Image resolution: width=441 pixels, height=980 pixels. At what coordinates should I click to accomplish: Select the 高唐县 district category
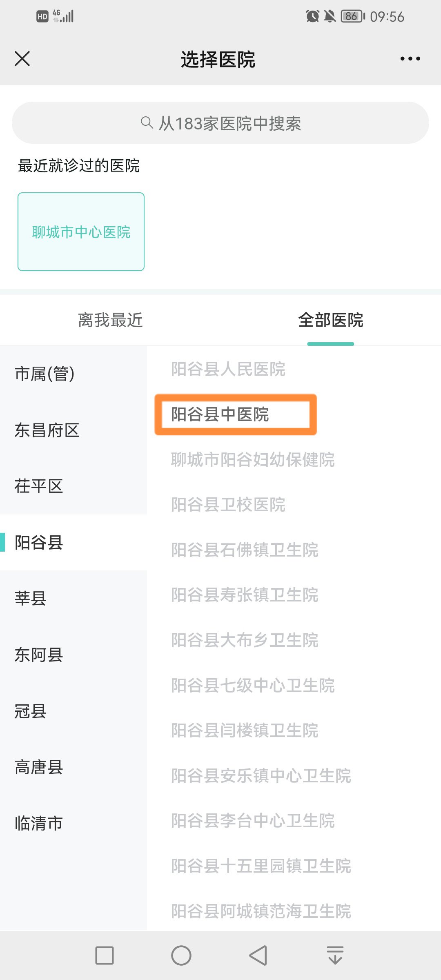39,767
